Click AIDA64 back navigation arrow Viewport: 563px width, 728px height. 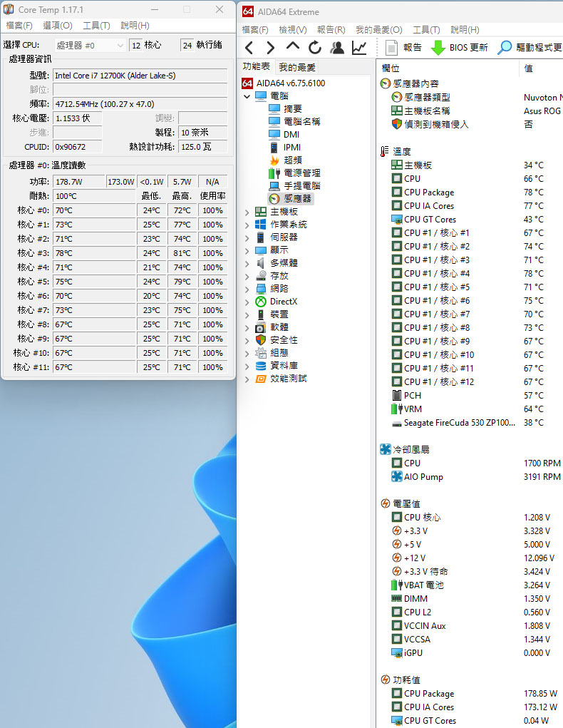[249, 47]
